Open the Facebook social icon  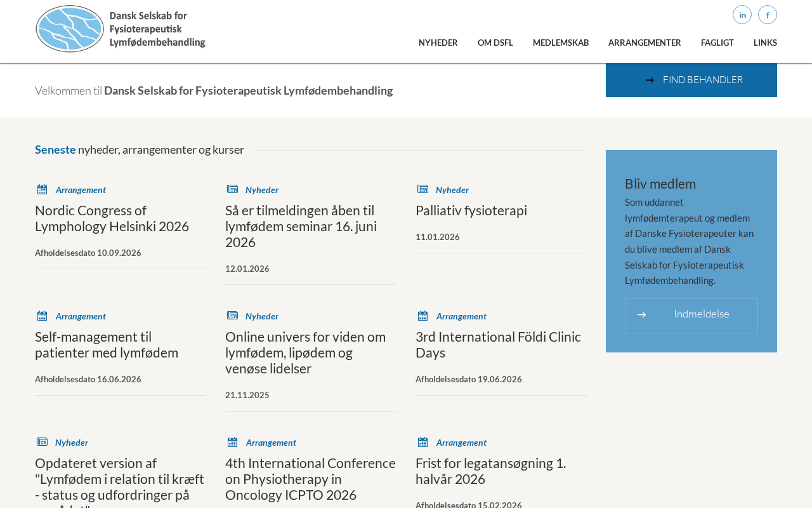point(768,15)
